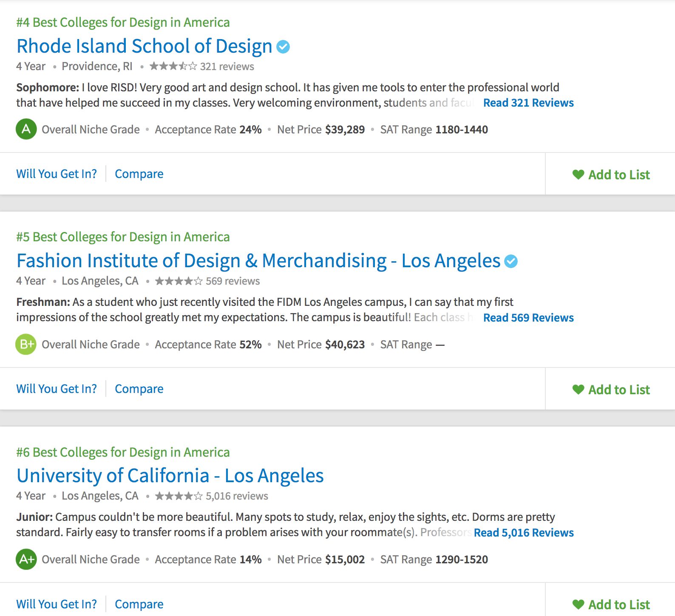Open University of California - Los Angeles page
Viewport: 675px width, 616px height.
[x=170, y=476]
